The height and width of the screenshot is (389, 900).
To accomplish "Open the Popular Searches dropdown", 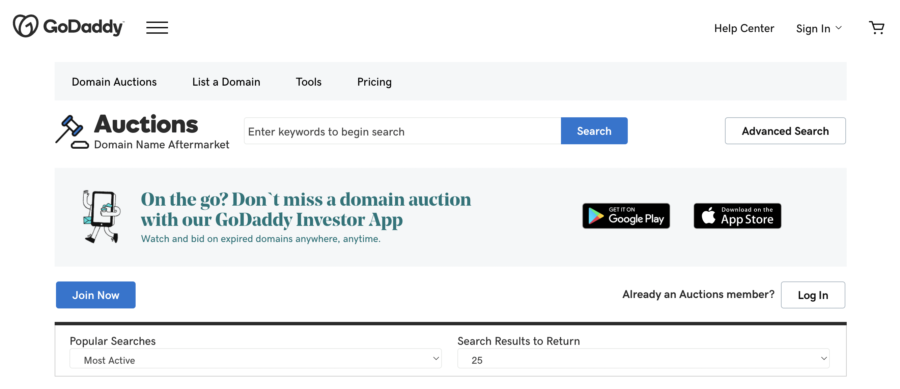I will [255, 359].
